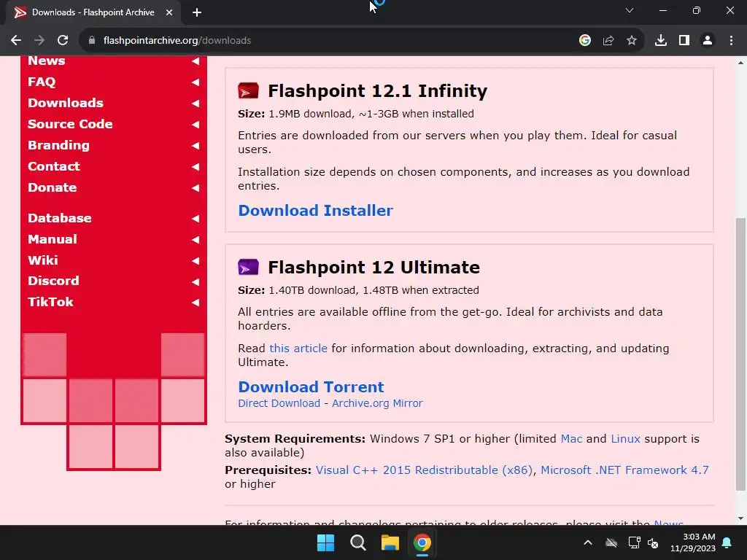Open Visual C++ 2015 Redistributable link
Viewport: 747px width, 560px height.
[424, 470]
